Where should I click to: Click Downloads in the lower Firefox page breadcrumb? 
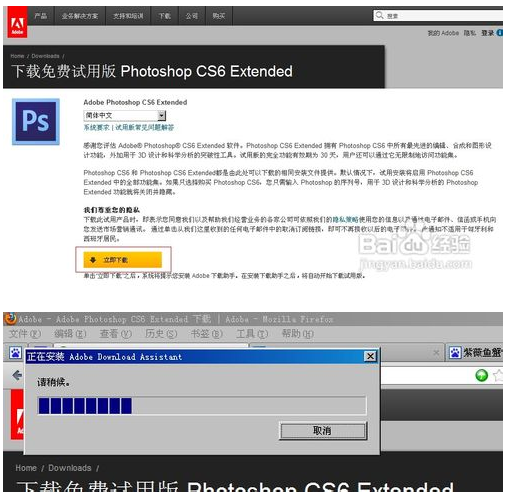(x=70, y=468)
